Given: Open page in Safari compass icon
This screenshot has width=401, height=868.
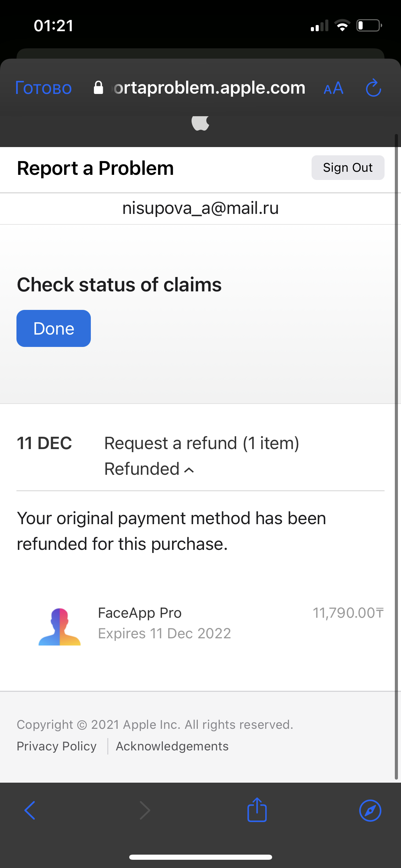Looking at the screenshot, I should point(370,810).
